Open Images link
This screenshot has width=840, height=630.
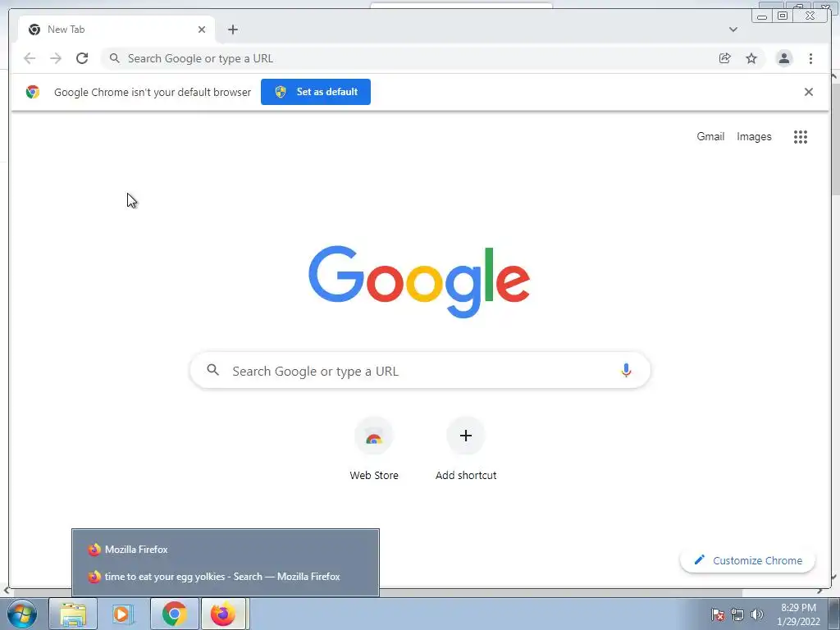pos(754,137)
